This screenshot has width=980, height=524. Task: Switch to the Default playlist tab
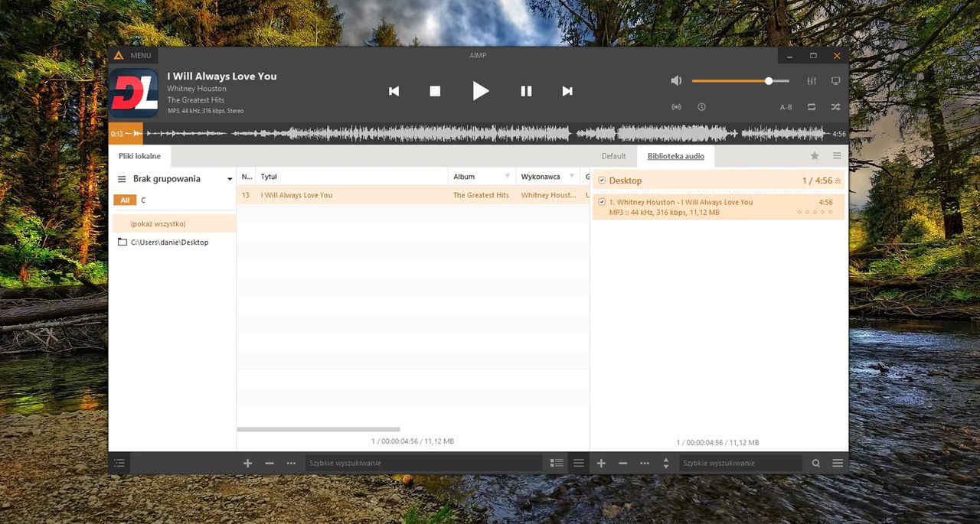coord(613,156)
